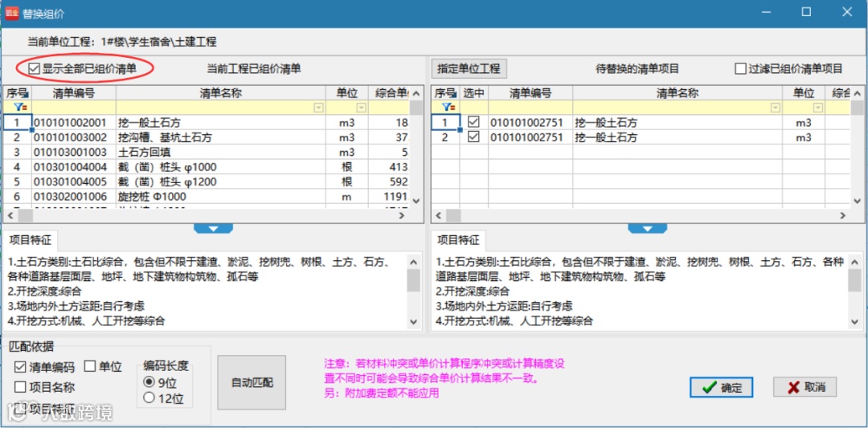Click left table vertical scrollbar down arrow
The height and width of the screenshot is (428, 868).
[416, 201]
